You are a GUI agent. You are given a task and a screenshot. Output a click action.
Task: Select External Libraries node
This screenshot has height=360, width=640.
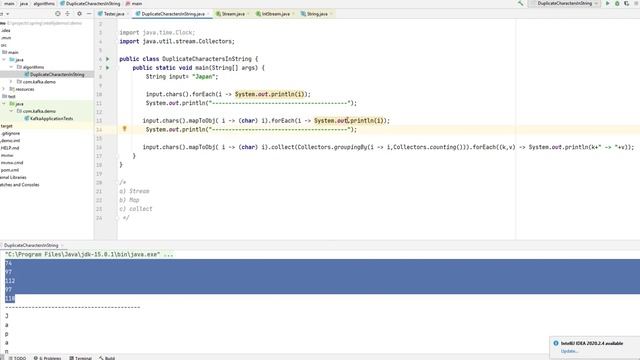click(13, 177)
